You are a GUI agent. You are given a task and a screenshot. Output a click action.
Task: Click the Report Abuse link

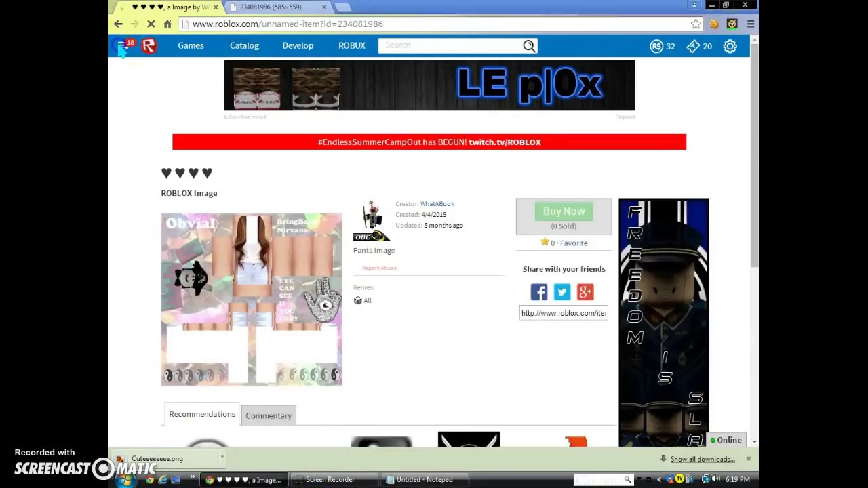(x=379, y=268)
